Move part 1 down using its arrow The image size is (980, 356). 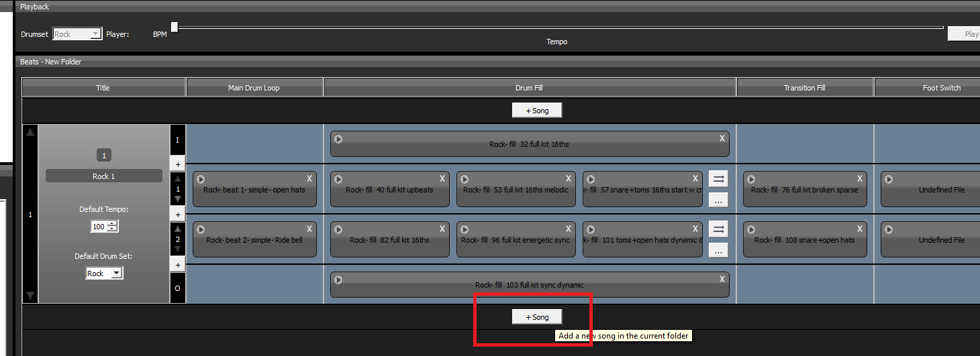pos(178,199)
